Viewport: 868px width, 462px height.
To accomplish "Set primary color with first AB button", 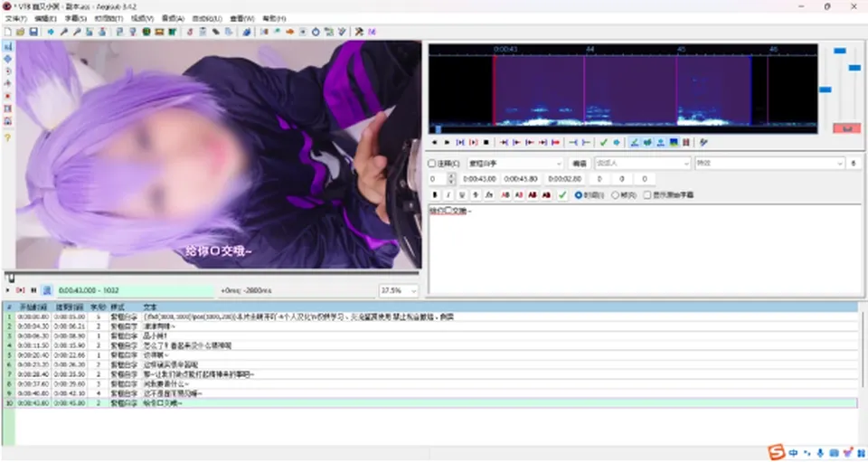I will click(x=505, y=194).
